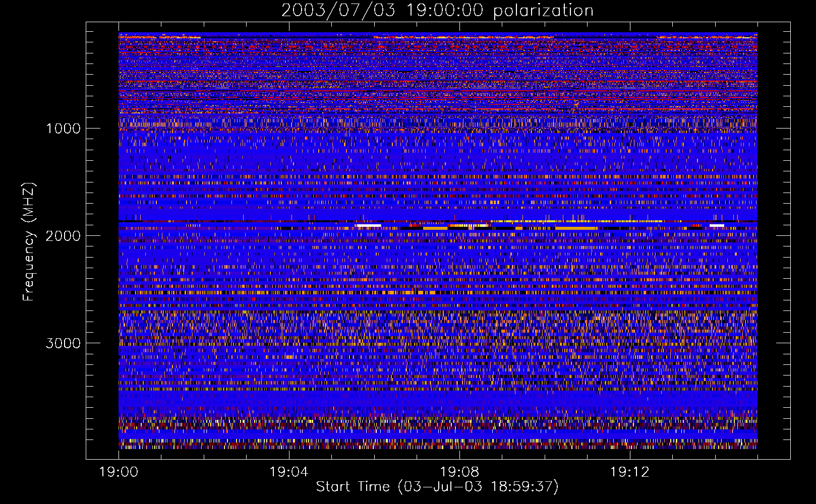Screen dimensions: 816x504
Task: Click the 19:12 time tick label
Action: (629, 472)
